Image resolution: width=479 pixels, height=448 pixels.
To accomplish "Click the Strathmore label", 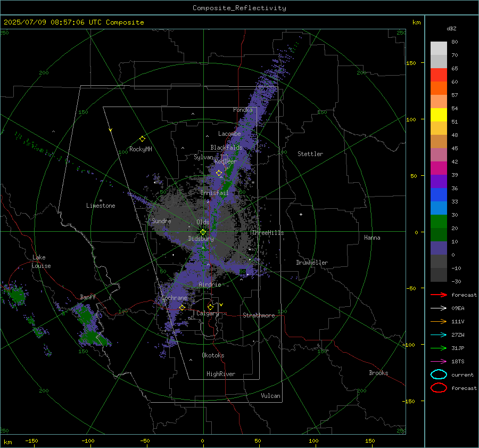I will click(259, 315).
